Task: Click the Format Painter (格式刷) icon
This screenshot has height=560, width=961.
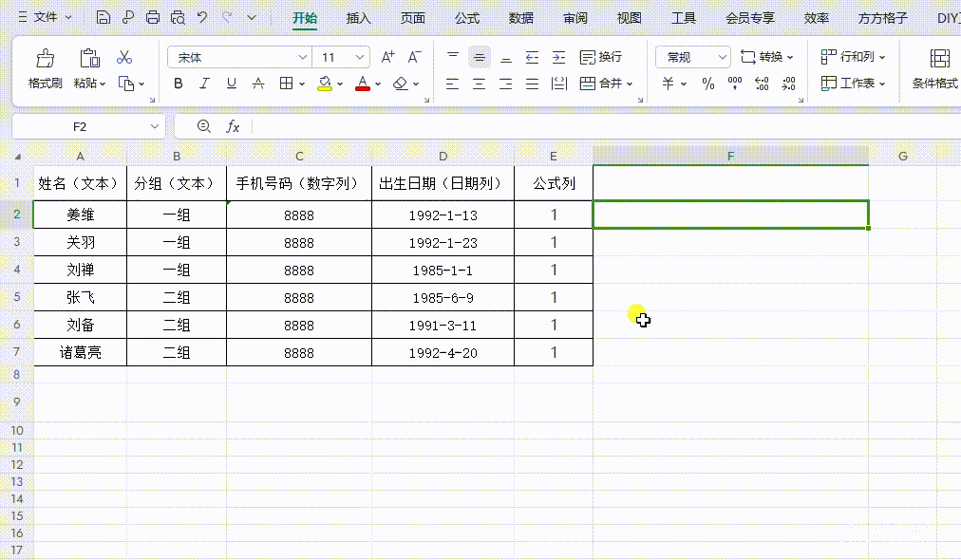Action: (45, 58)
